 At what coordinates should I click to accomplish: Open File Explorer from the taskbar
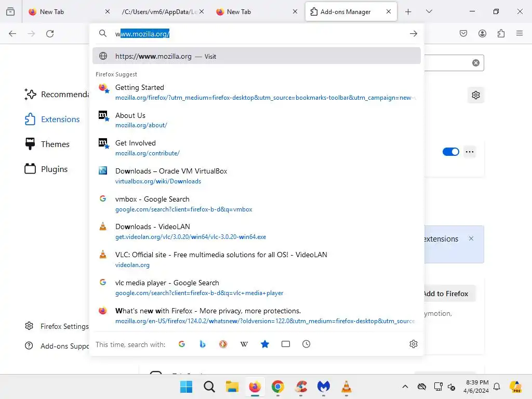click(x=232, y=387)
